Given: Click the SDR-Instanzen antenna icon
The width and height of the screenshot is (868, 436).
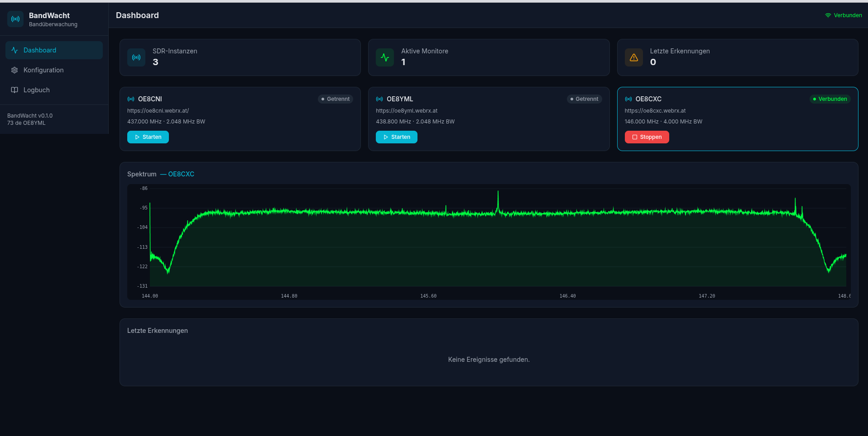Looking at the screenshot, I should (136, 57).
